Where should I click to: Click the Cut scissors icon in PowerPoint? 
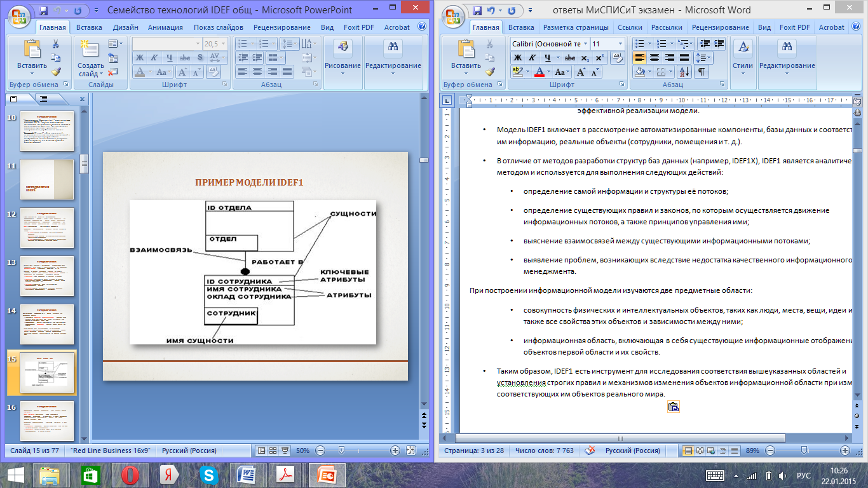click(x=55, y=44)
